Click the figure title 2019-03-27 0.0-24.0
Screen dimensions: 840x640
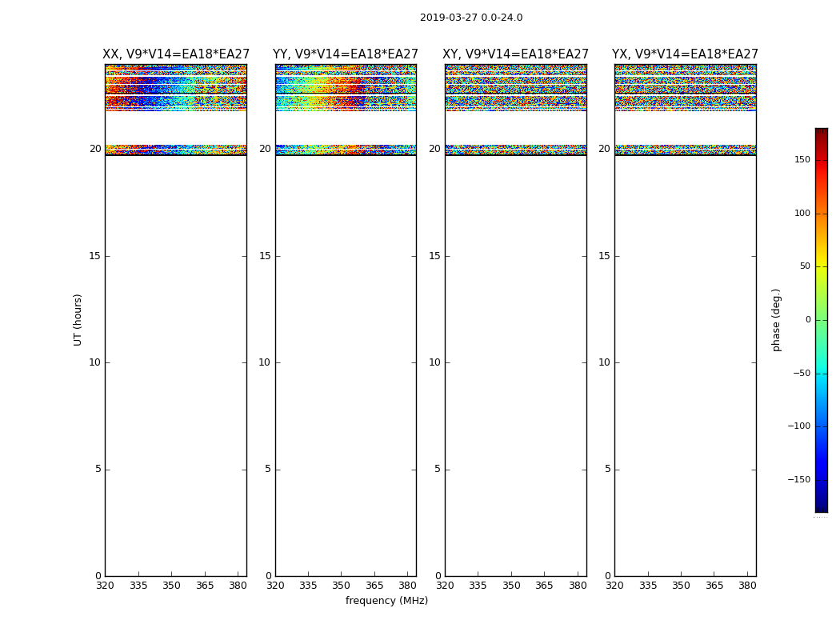[471, 18]
